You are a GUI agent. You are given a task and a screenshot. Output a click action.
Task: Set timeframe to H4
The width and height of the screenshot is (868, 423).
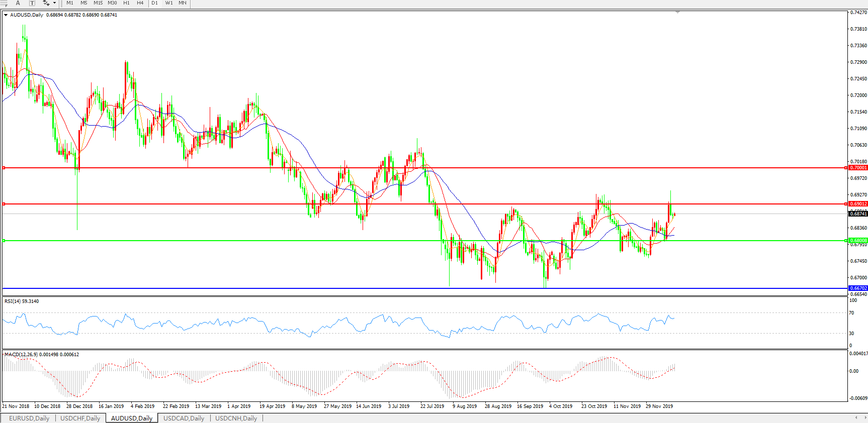coord(140,3)
